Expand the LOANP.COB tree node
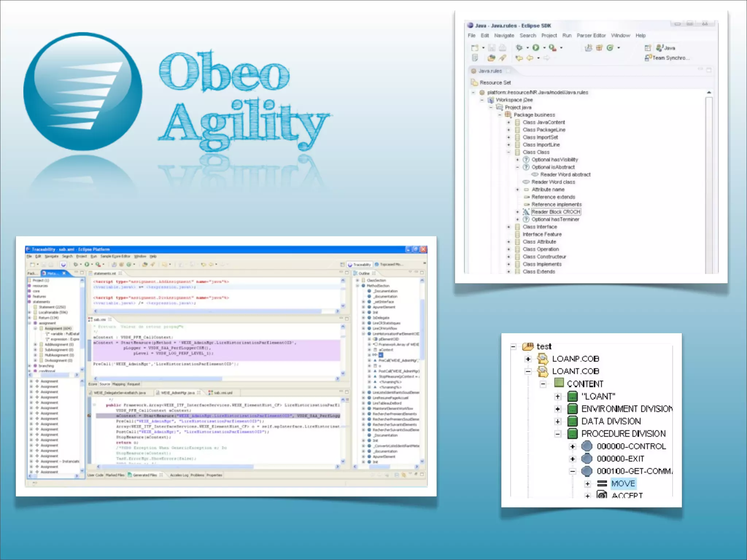The height and width of the screenshot is (560, 747). pos(528,359)
